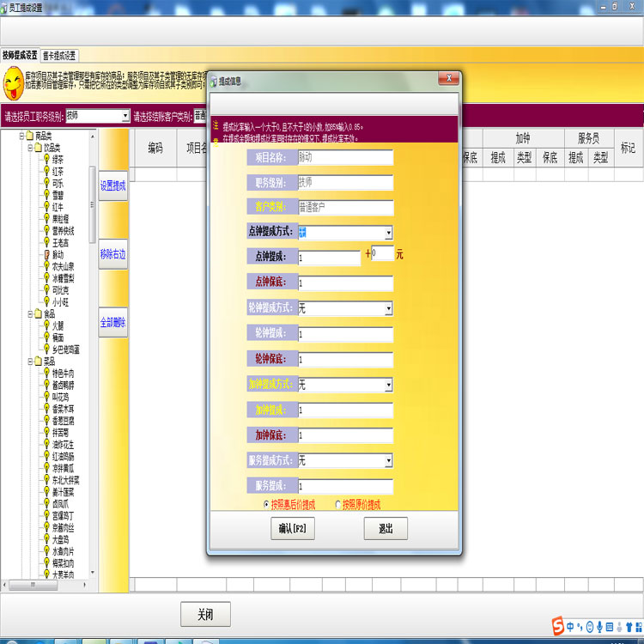Toggle Sogou Chinese/English mode (中)
Viewport: 644px width, 644px height.
570,626
